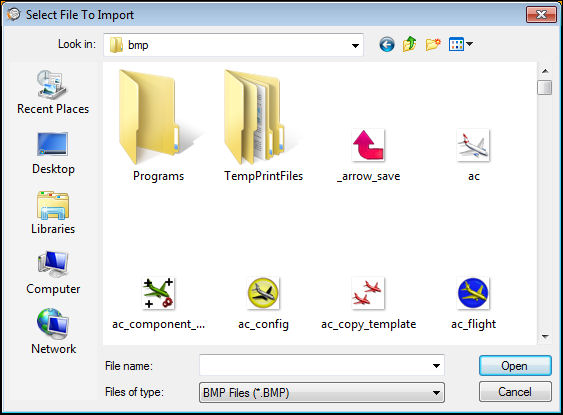This screenshot has height=415, width=563.
Task: Select the TempPrintFiles folder
Action: point(264,126)
